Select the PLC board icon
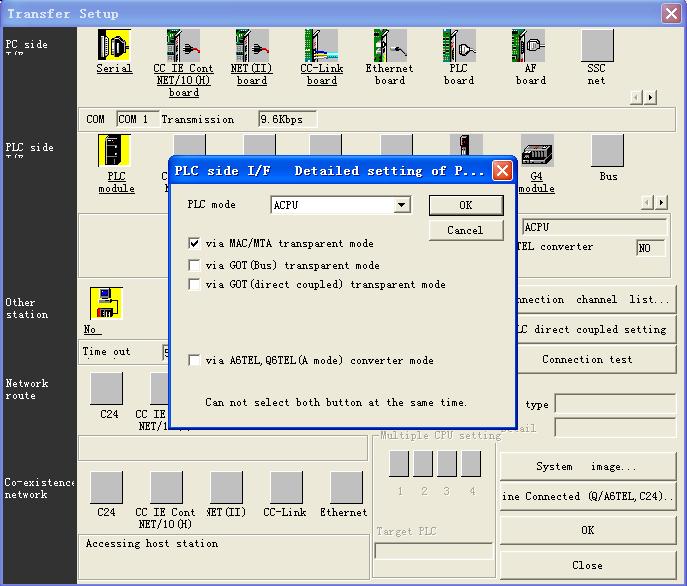Viewport: 687px width, 586px height. coord(459,46)
